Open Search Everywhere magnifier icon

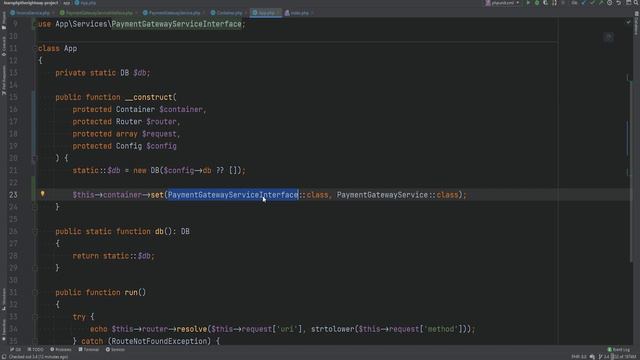(636, 3)
